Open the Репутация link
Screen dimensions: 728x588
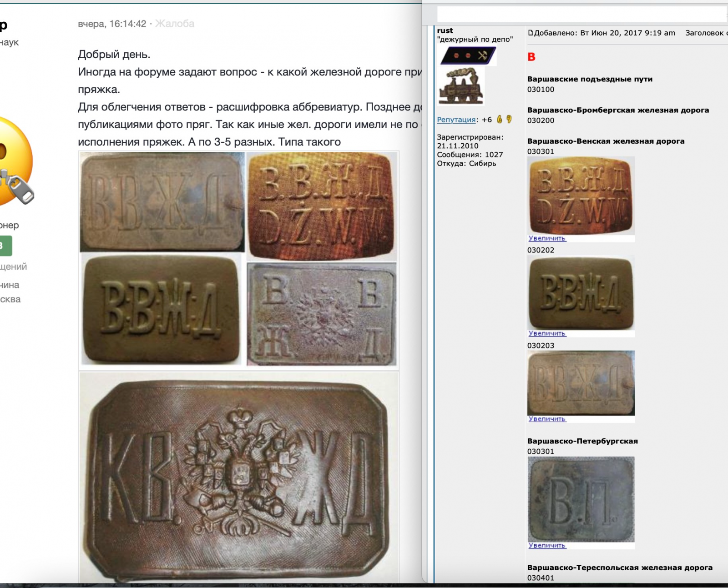pyautogui.click(x=456, y=120)
